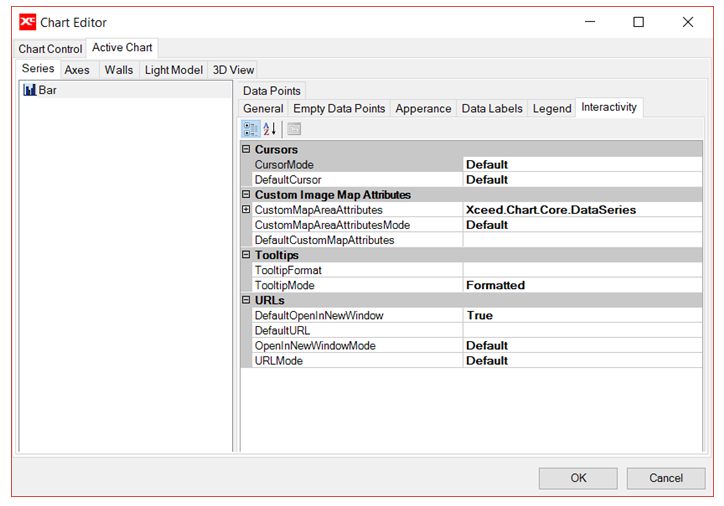Switch to the 3D View tab

click(x=233, y=70)
